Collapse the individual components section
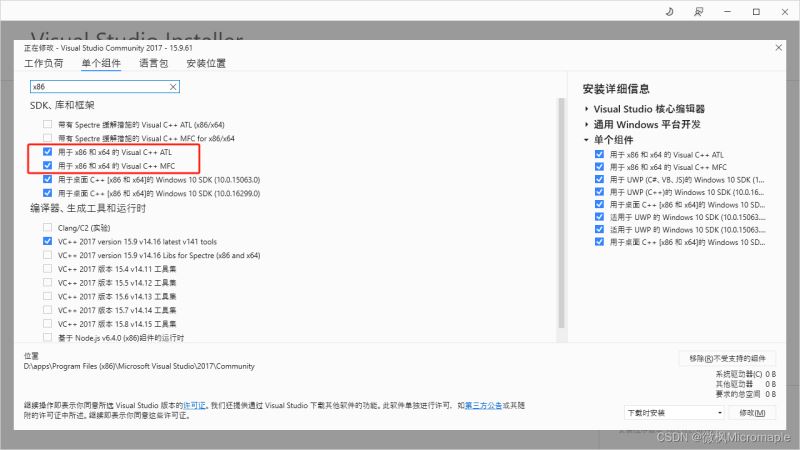 point(586,139)
